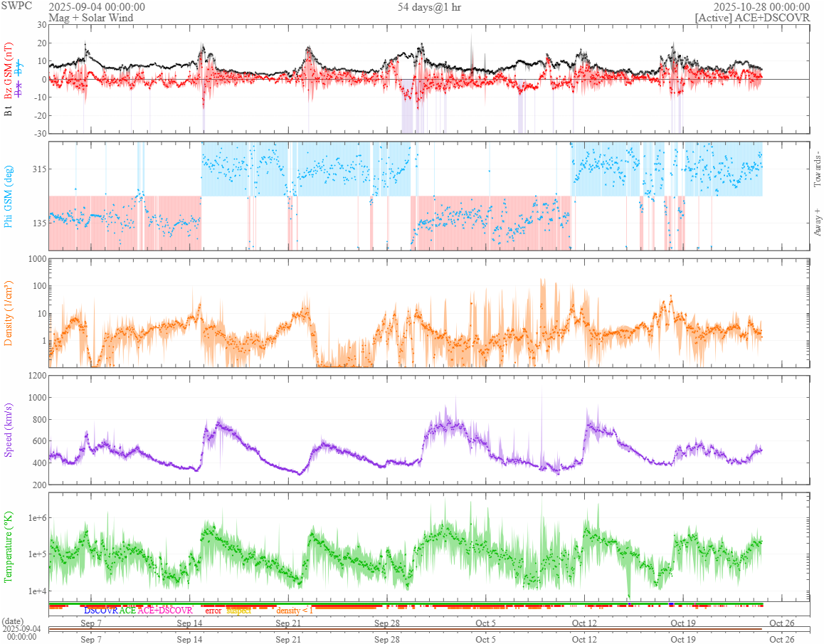Click the 30 tick on the Bz axis
This screenshot has width=824, height=644.
[x=41, y=25]
